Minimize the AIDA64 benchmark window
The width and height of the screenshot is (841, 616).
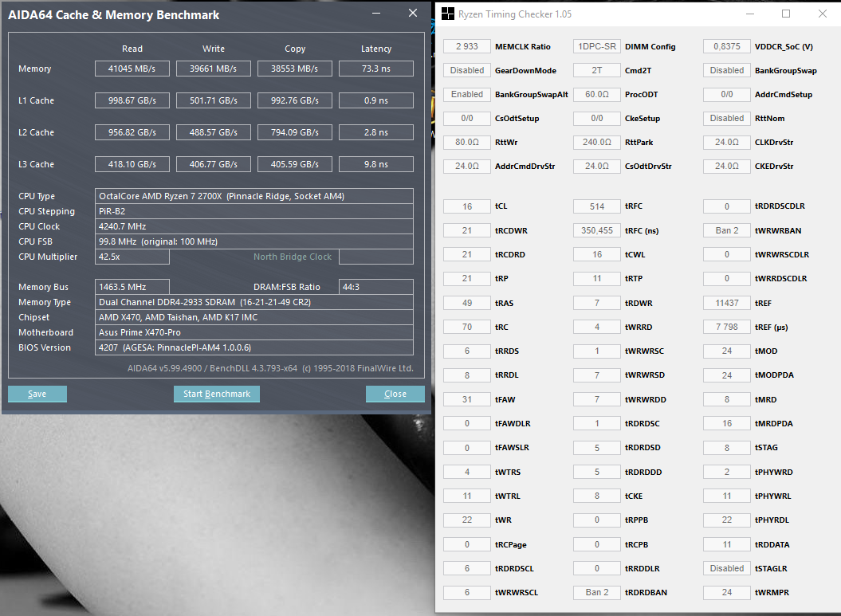pyautogui.click(x=376, y=13)
